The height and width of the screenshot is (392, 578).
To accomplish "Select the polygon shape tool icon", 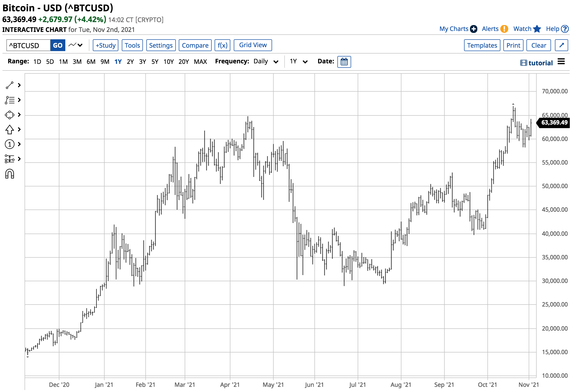I will click(9, 115).
